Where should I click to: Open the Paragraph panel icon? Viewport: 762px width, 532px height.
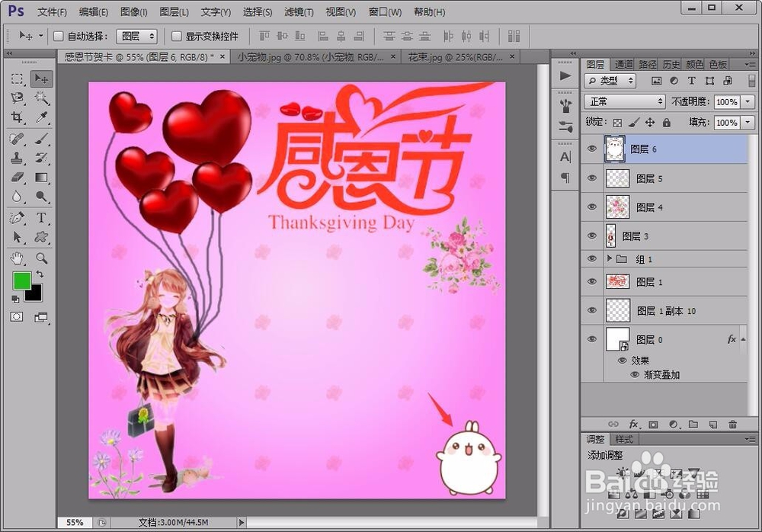(x=565, y=178)
